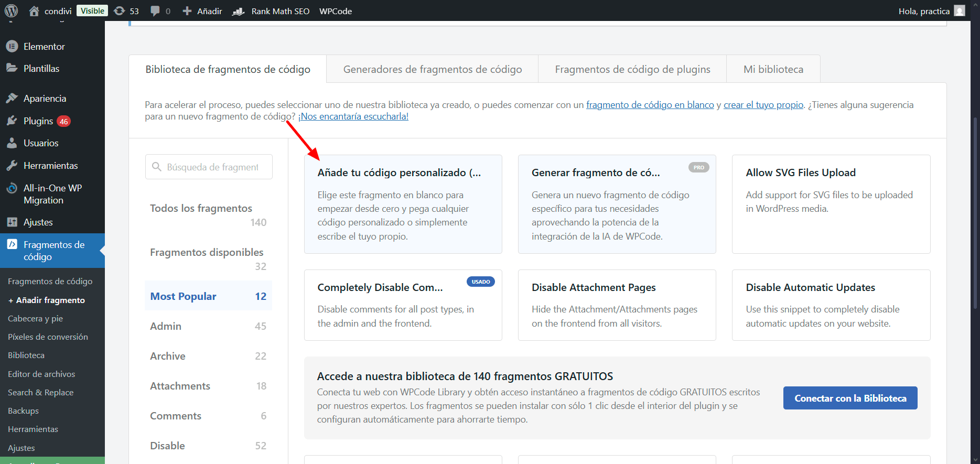Open Biblioteca submenu item
980x464 pixels.
coord(26,355)
